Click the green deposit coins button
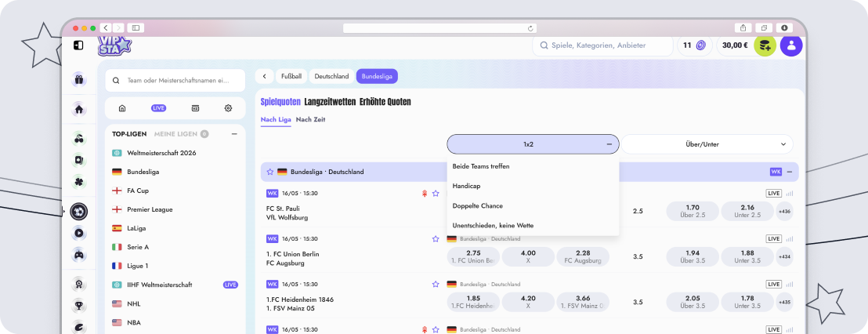This screenshot has width=868, height=334. coord(765,45)
